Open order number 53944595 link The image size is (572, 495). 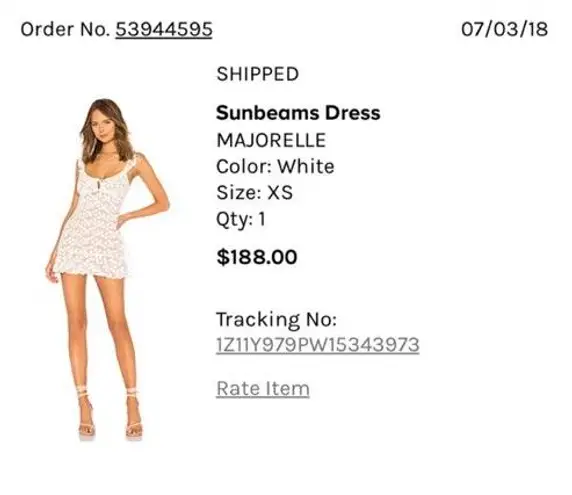[x=164, y=30]
